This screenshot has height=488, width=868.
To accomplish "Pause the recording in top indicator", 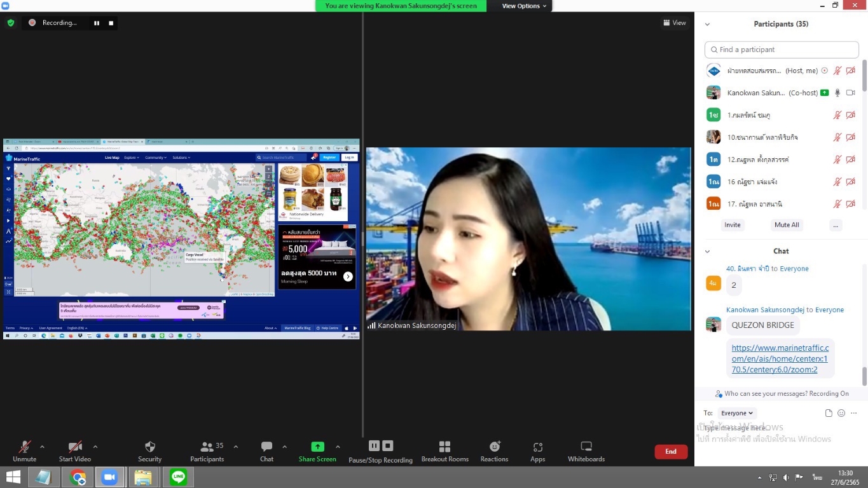I will click(x=97, y=23).
